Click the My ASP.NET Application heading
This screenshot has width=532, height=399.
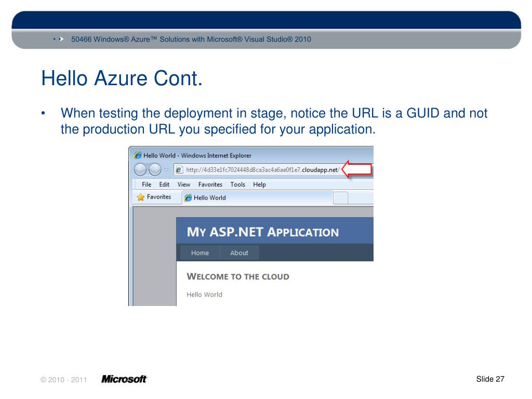(x=262, y=232)
